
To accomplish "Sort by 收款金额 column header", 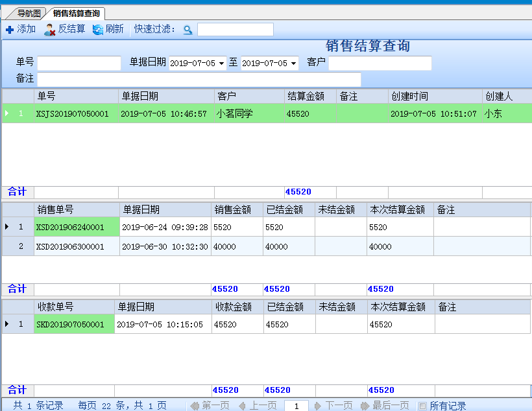I will (x=237, y=307).
